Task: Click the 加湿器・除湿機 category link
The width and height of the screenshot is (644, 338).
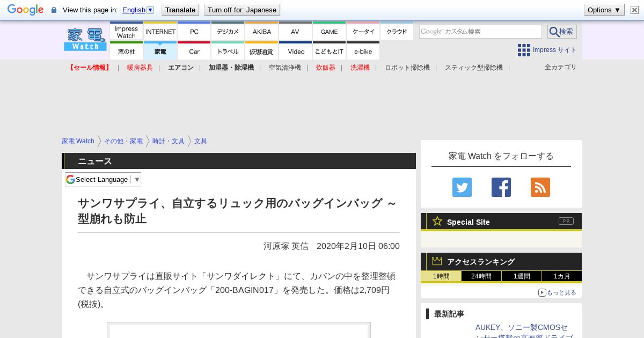Action: pyautogui.click(x=231, y=68)
